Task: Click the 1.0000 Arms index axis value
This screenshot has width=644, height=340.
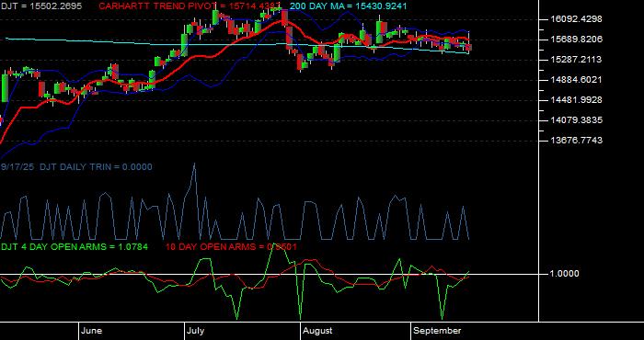Action: pos(564,274)
